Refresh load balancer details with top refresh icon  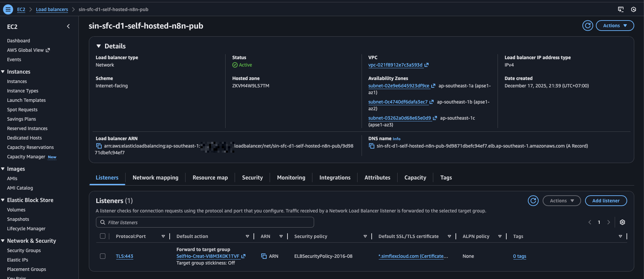click(x=588, y=26)
